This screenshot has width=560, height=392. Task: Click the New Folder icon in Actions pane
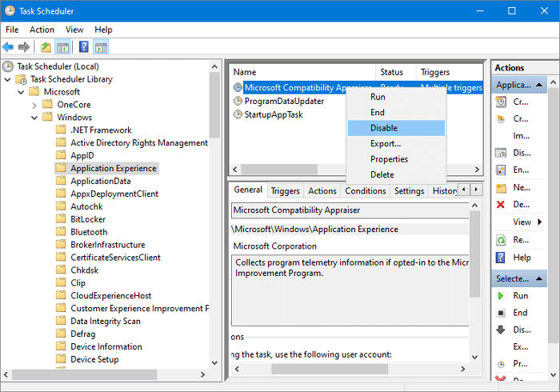point(501,187)
